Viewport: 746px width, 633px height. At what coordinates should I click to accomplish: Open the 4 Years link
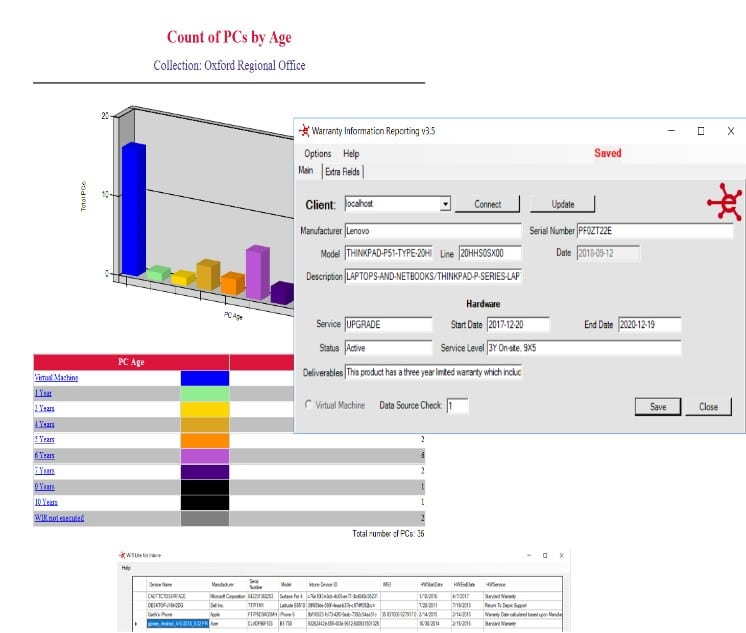[x=44, y=424]
